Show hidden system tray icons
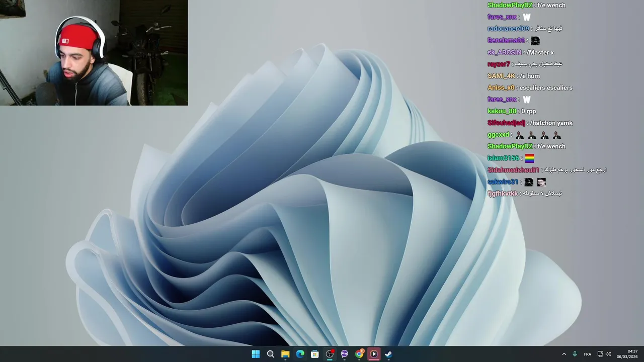644x362 pixels. click(564, 354)
